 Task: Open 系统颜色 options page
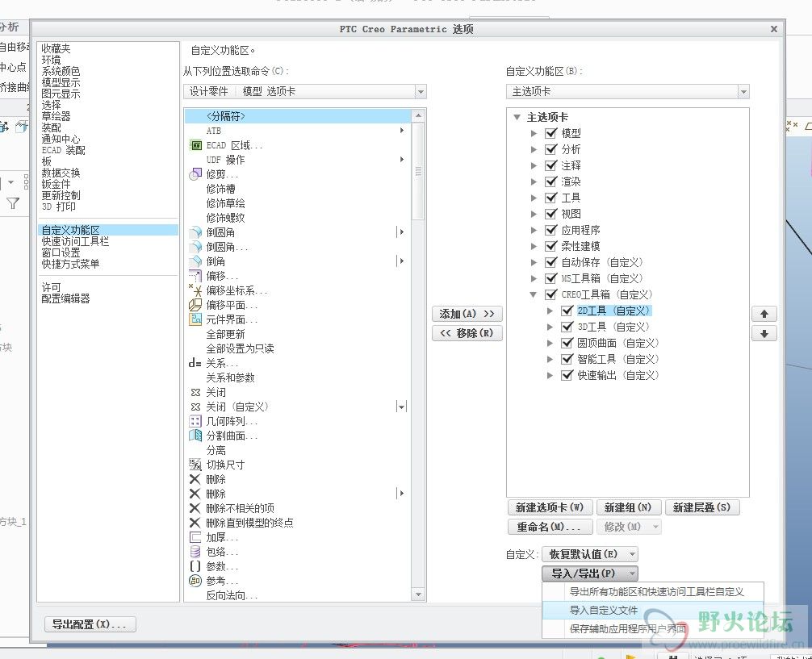(61, 71)
